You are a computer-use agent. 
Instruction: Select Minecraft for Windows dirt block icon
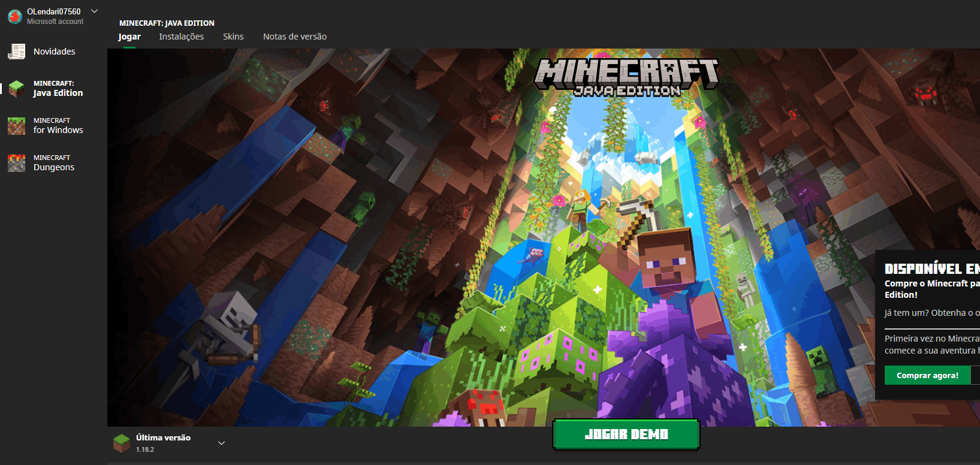pos(16,126)
